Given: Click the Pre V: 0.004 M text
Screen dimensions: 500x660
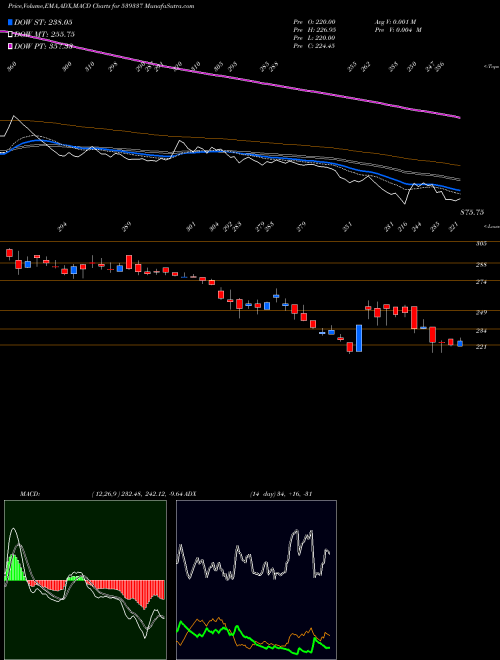Looking at the screenshot, I should pos(398,30).
